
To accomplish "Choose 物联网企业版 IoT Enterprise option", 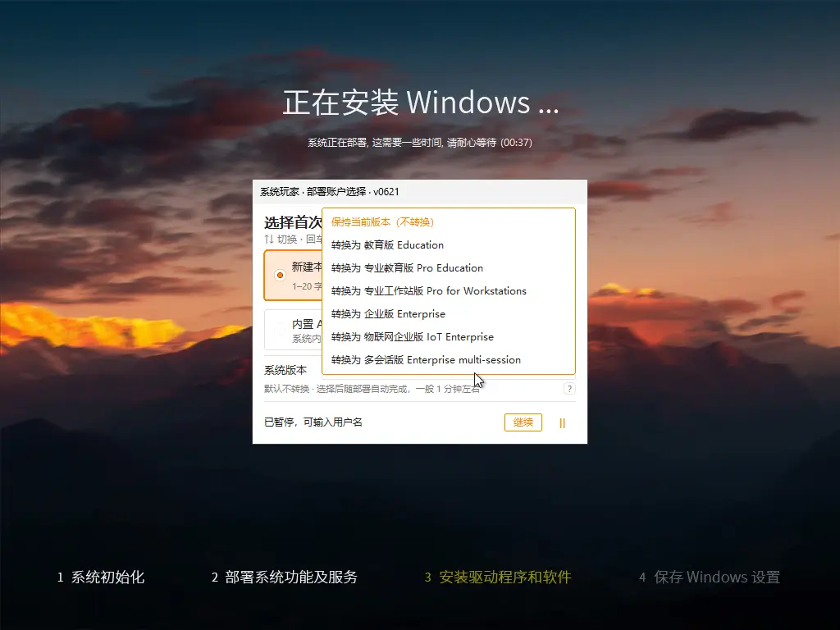I will click(449, 337).
